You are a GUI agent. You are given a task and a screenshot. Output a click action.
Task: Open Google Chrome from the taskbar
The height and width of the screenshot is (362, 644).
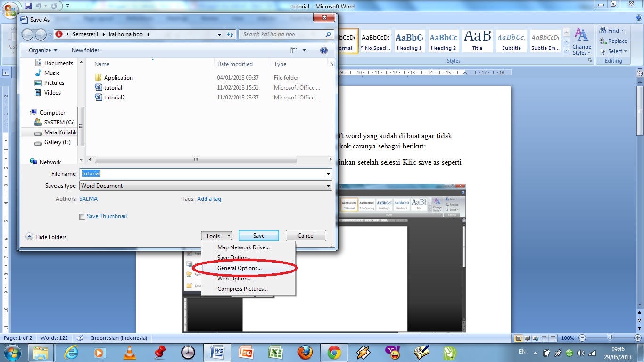click(x=334, y=352)
